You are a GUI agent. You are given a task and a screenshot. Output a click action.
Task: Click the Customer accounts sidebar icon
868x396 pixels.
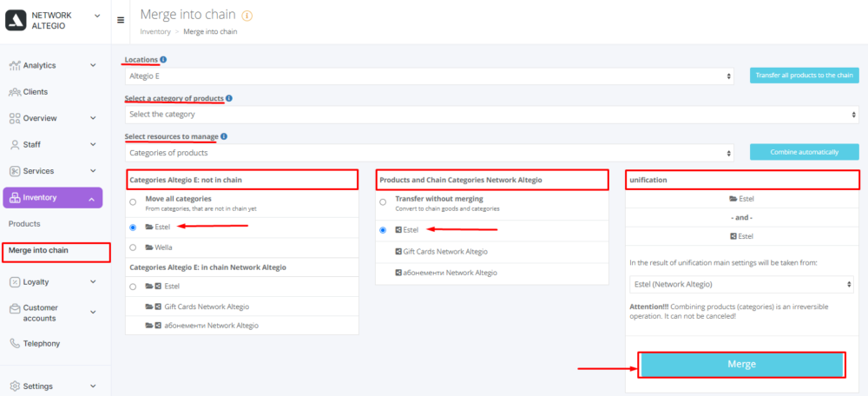pyautogui.click(x=15, y=310)
